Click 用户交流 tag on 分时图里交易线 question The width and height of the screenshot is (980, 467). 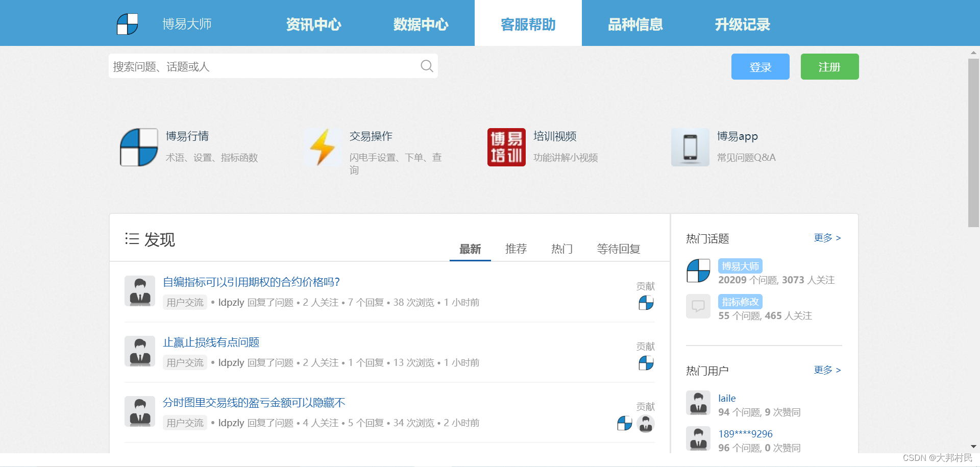coord(185,423)
